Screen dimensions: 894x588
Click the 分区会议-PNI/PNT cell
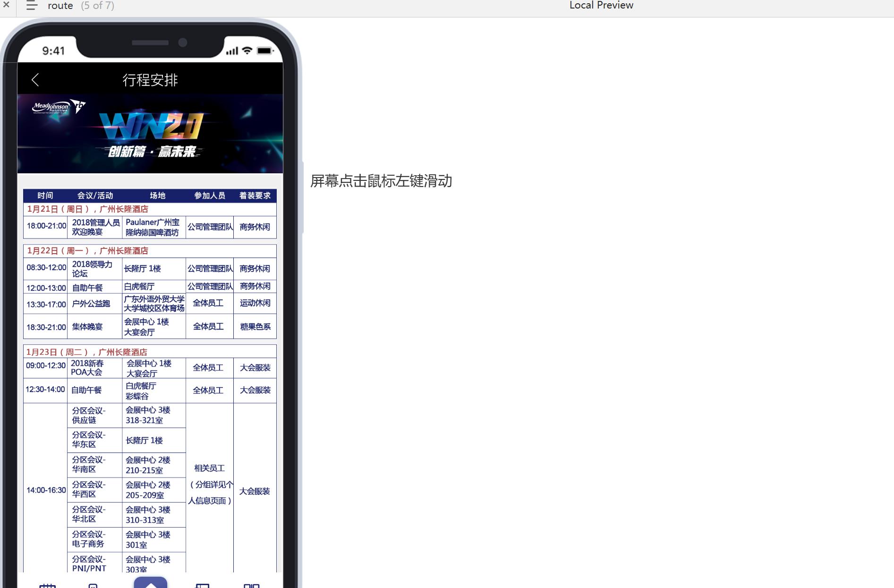pyautogui.click(x=95, y=563)
